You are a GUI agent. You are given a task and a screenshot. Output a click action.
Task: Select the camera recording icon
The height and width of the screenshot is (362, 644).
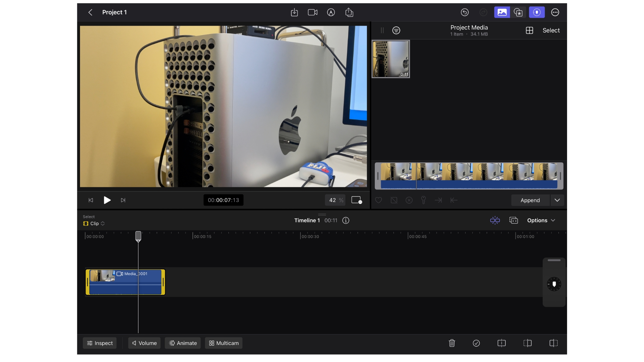[x=312, y=12]
